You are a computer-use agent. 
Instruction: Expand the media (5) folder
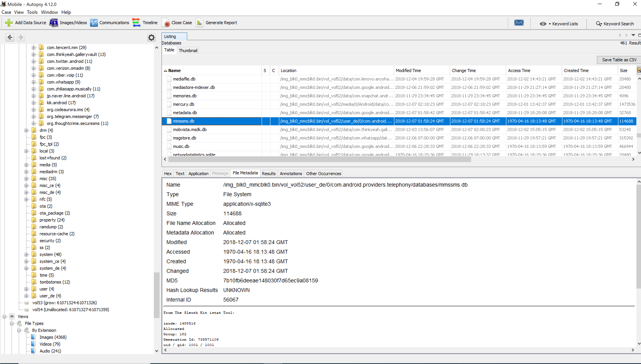pyautogui.click(x=26, y=165)
